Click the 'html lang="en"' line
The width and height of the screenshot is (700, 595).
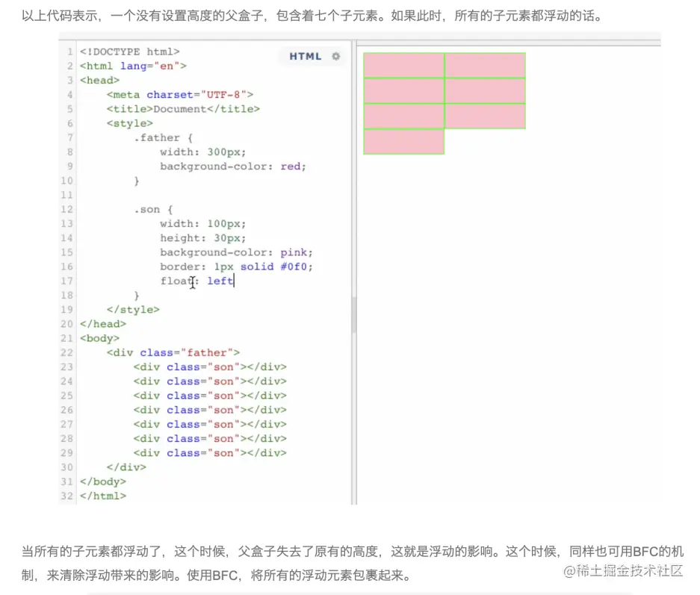(x=133, y=66)
